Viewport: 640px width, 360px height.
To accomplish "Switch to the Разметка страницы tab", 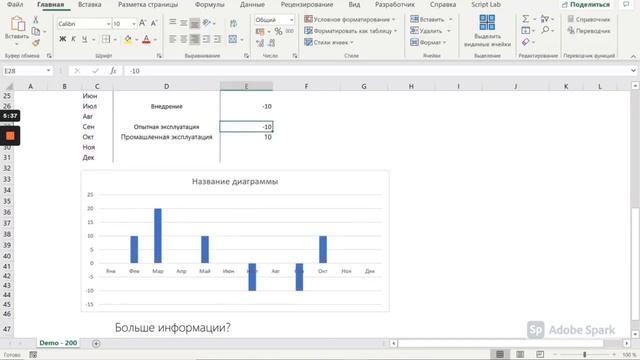I will coord(148,4).
